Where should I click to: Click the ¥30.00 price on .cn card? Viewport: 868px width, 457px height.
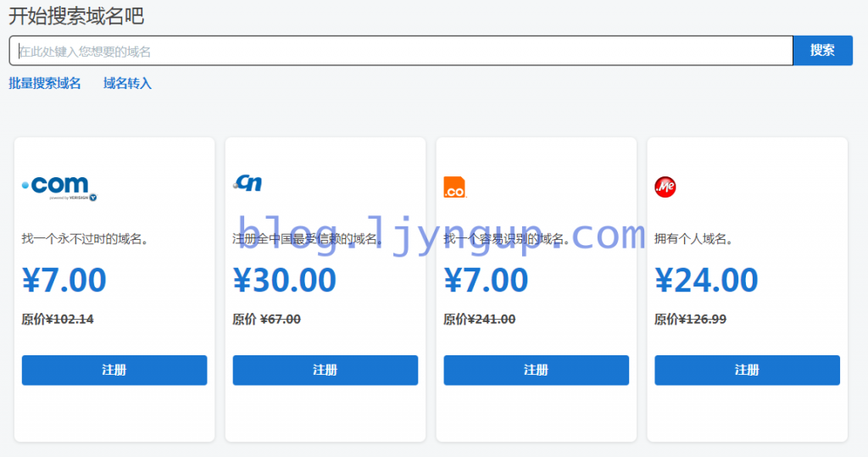point(285,280)
